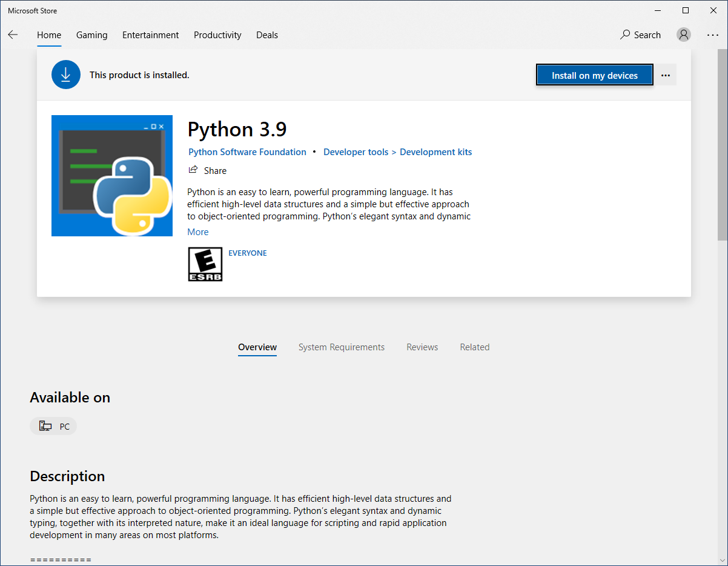Click the 'Description' heading
Viewport: 728px width, 566px height.
[x=67, y=476]
